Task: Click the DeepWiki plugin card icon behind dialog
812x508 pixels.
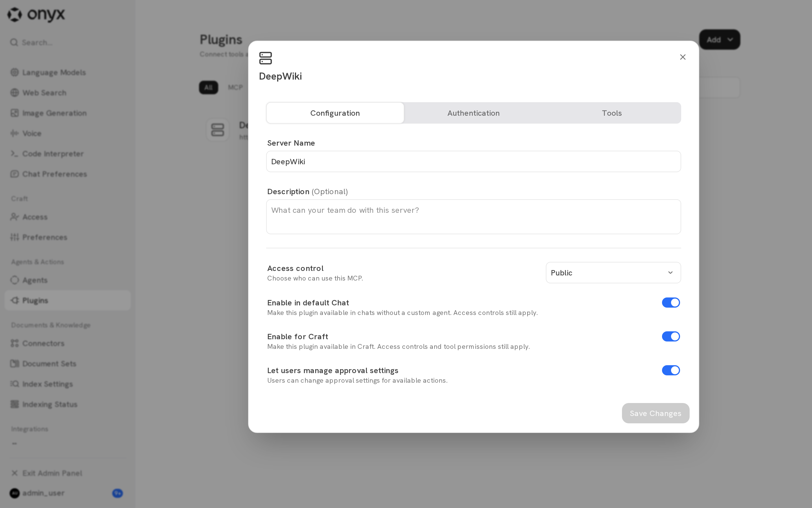Action: [x=217, y=130]
